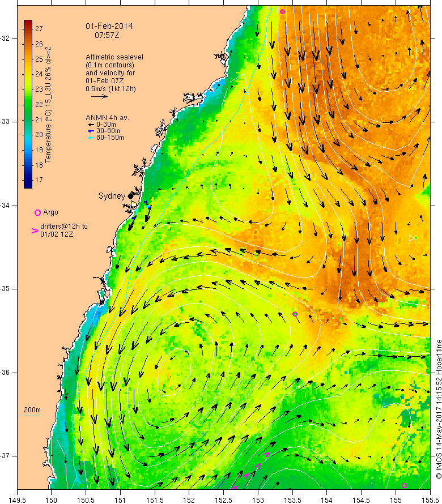Click the 27 degree colorbar label

point(39,29)
